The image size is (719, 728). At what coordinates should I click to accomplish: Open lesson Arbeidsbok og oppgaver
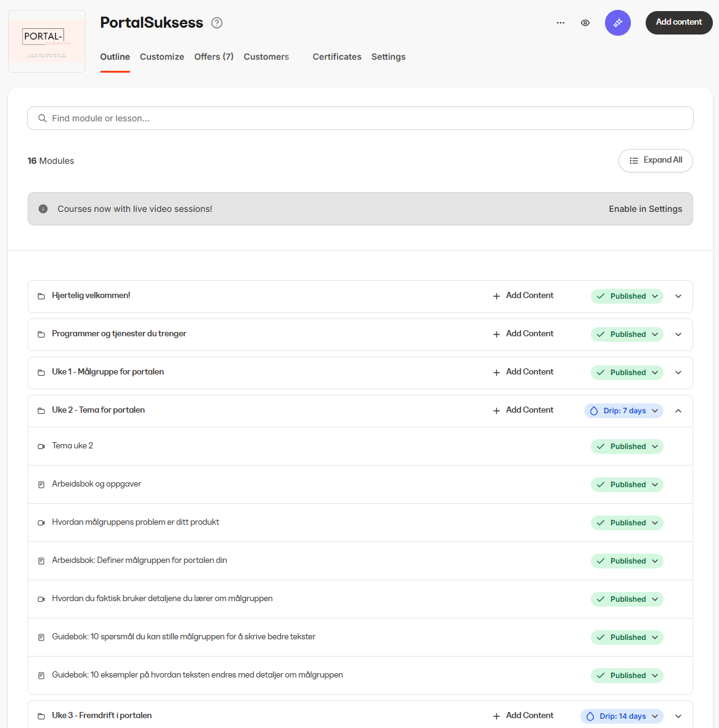click(x=97, y=483)
